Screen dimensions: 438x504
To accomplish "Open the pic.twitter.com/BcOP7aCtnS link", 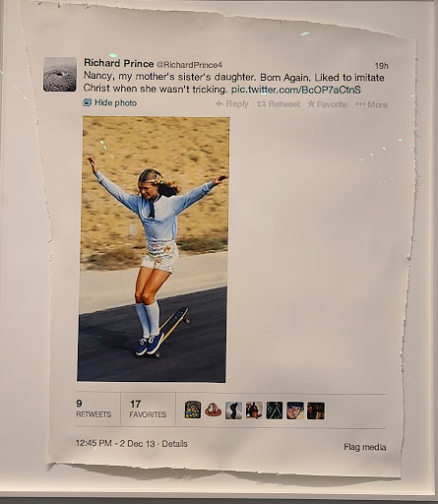I will click(296, 90).
